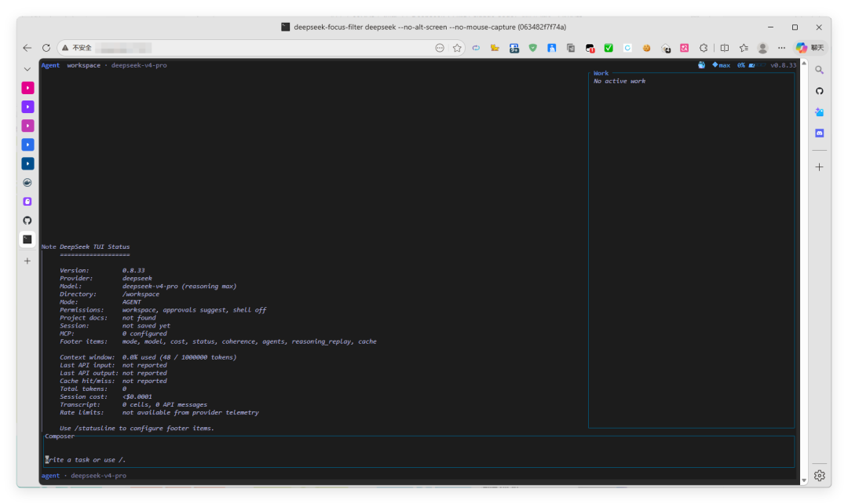The height and width of the screenshot is (504, 848).
Task: Open sidebar search icon
Action: (819, 70)
